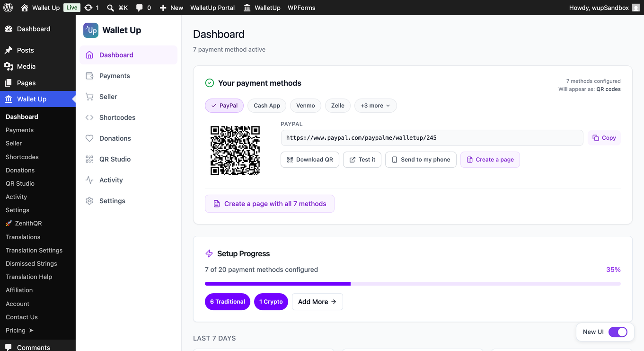Open Settings in Wallet Up sidebar
Viewport: 644px width, 351px height.
click(x=128, y=201)
